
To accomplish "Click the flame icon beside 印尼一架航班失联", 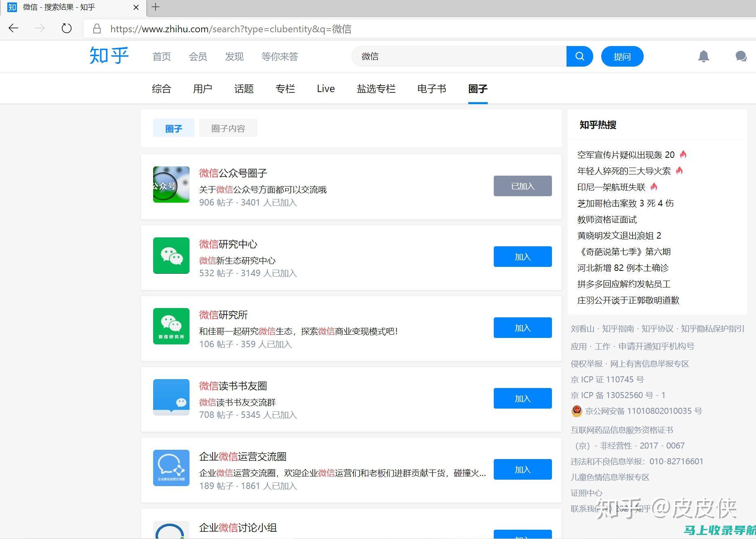I will click(654, 187).
